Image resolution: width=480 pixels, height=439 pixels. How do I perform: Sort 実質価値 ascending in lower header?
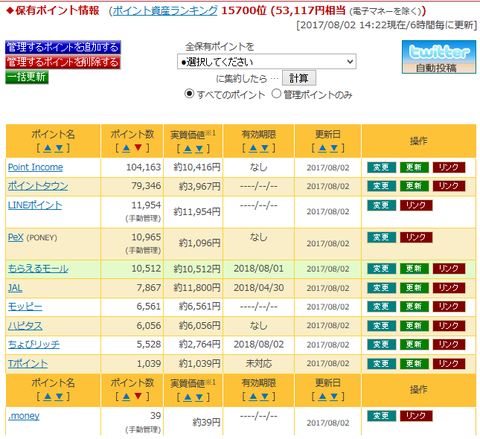click(x=188, y=397)
